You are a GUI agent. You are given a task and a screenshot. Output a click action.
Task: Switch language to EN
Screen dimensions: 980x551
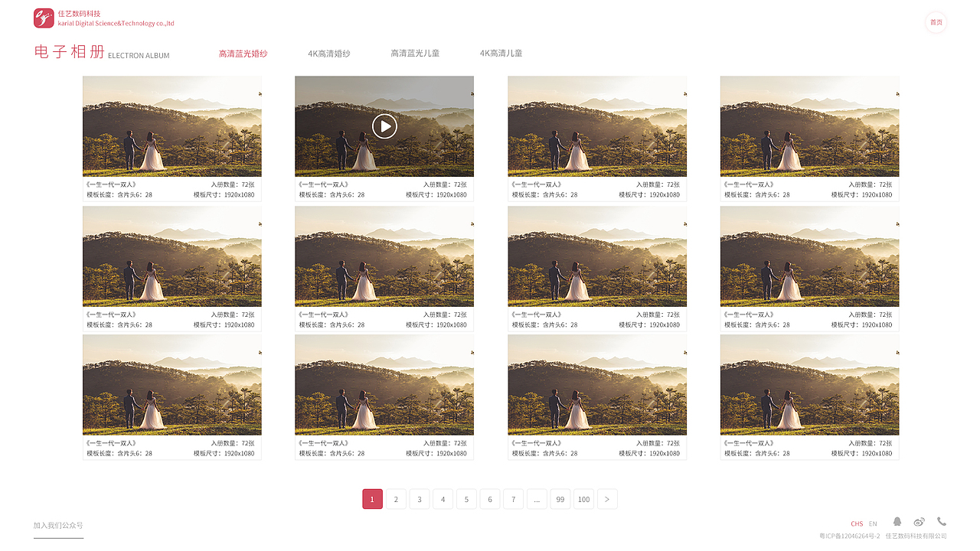click(x=873, y=524)
